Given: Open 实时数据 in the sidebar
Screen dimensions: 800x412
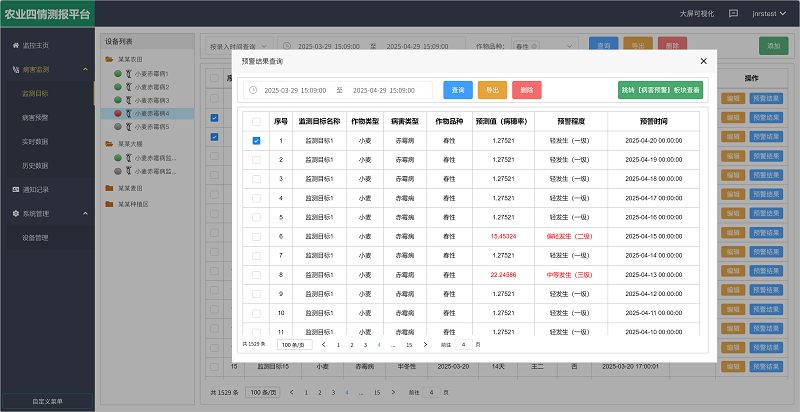Looking at the screenshot, I should point(35,141).
